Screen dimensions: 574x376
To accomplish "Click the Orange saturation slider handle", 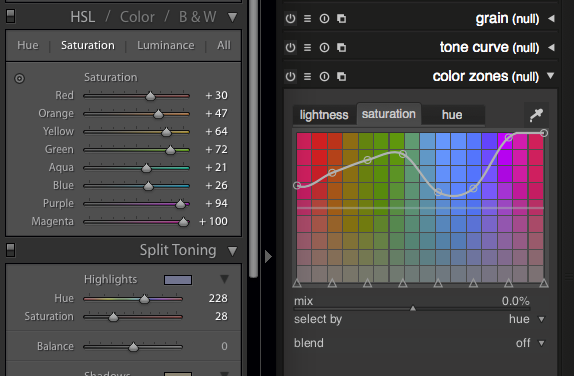I will click(158, 114).
